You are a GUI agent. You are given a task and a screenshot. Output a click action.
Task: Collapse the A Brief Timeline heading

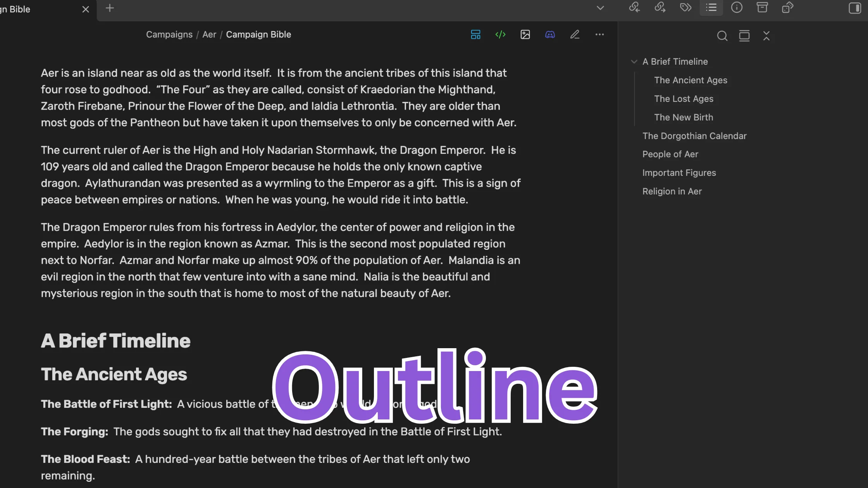tap(634, 61)
